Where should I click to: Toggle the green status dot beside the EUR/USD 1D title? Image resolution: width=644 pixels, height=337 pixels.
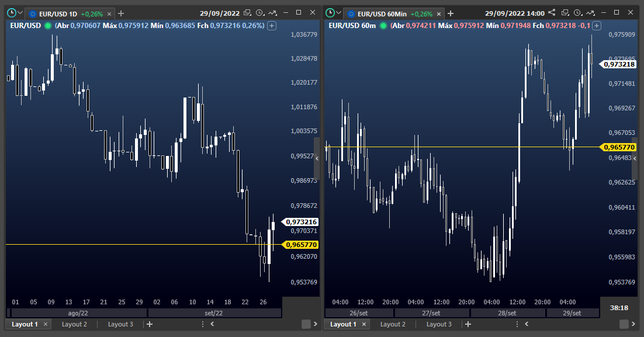pos(47,25)
